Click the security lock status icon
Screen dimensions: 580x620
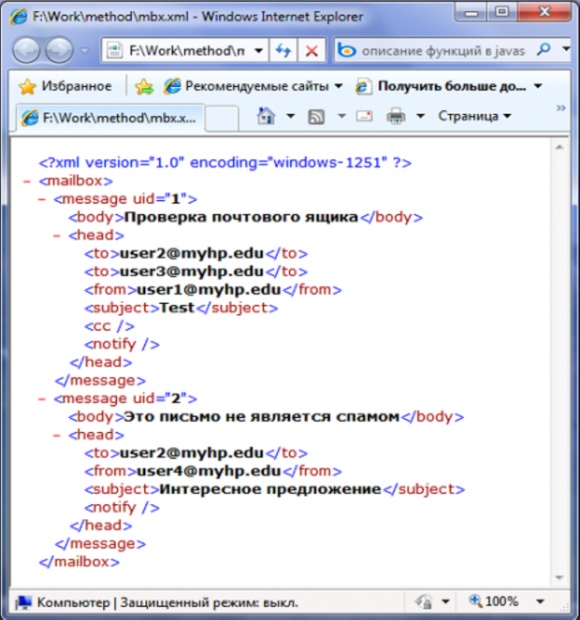423,602
